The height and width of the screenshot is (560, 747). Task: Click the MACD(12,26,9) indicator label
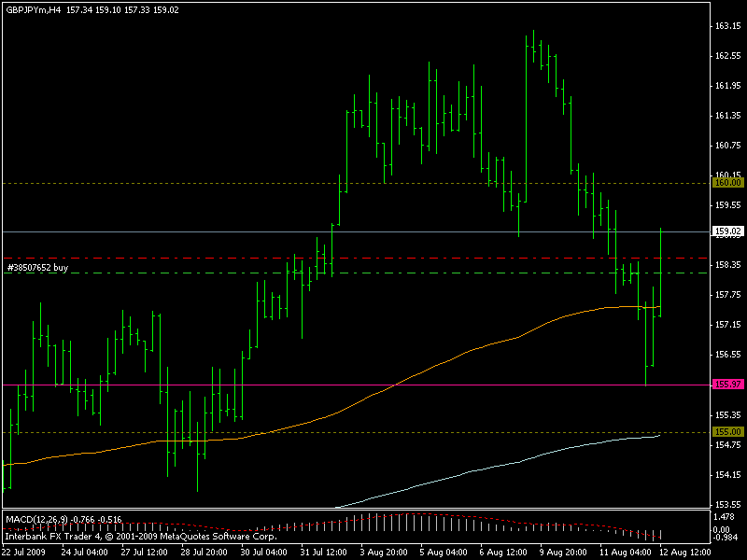(x=35, y=517)
